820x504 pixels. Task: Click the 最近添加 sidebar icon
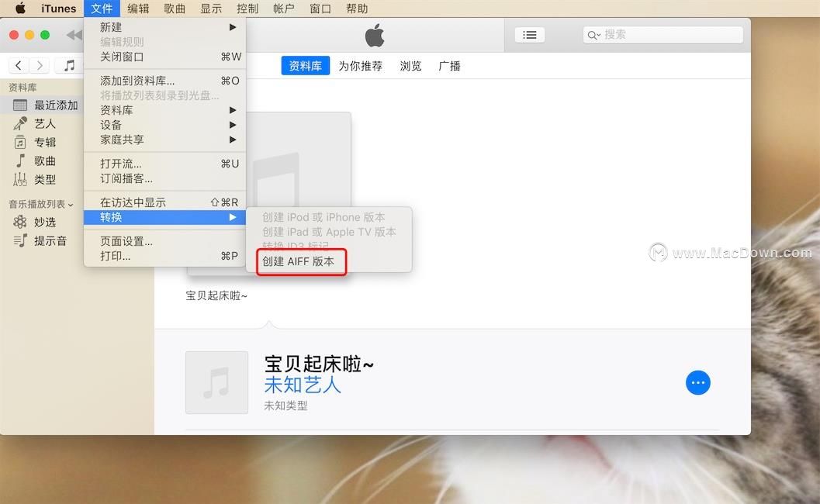pyautogui.click(x=20, y=105)
